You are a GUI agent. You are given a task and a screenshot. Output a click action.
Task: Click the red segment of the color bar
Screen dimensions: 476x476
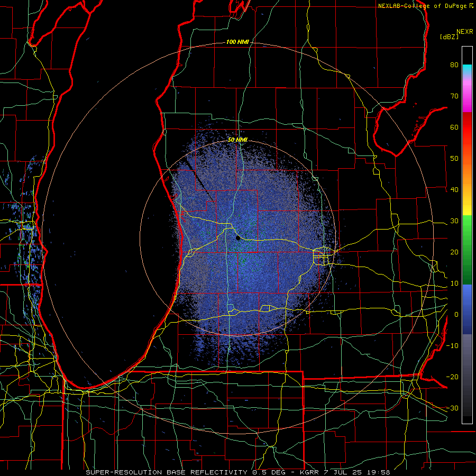tap(467, 127)
